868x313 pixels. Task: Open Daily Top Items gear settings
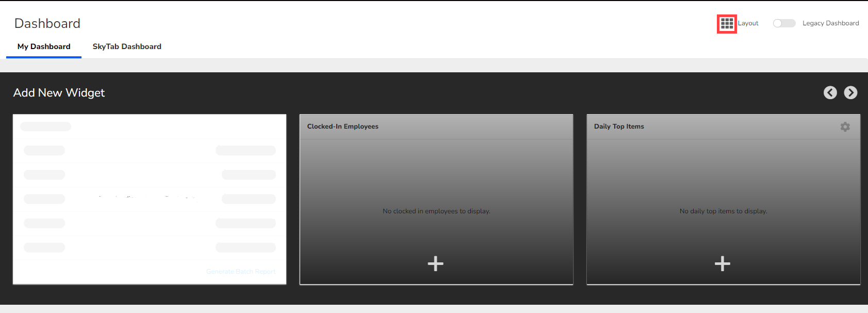coord(845,127)
